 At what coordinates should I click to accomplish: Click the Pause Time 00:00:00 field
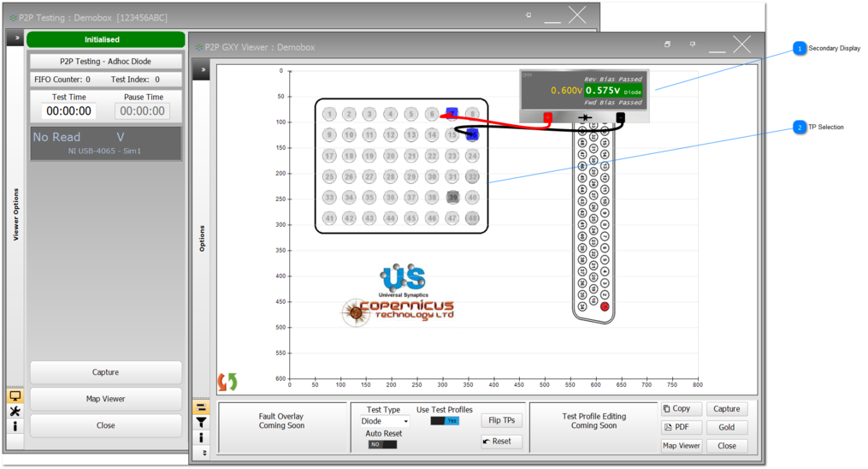[x=142, y=110]
